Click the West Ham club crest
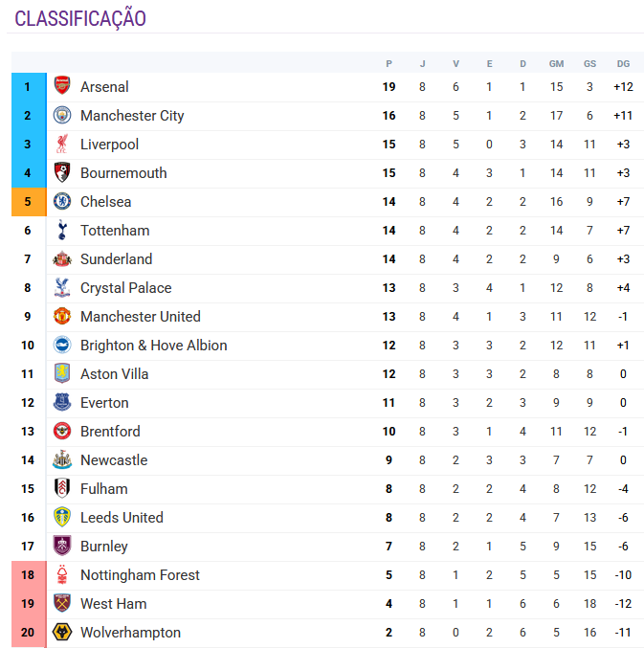 tap(62, 603)
